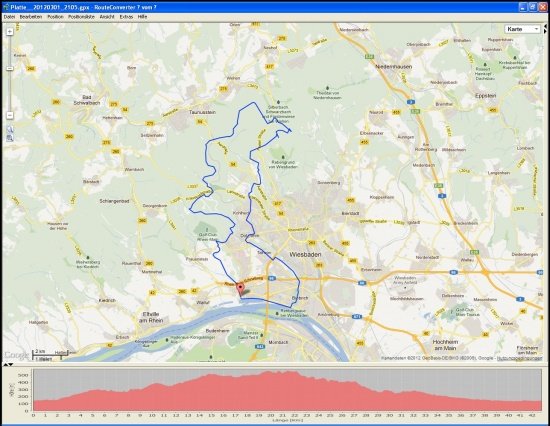This screenshot has height=426, width=550.
Task: Open the Positionsliste menu
Action: [x=81, y=17]
